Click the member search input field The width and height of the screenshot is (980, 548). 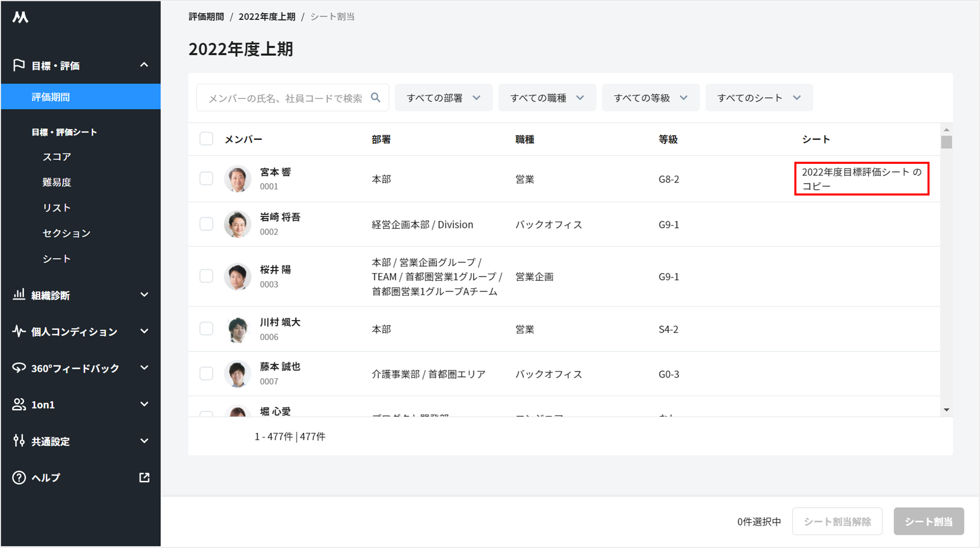tap(285, 98)
